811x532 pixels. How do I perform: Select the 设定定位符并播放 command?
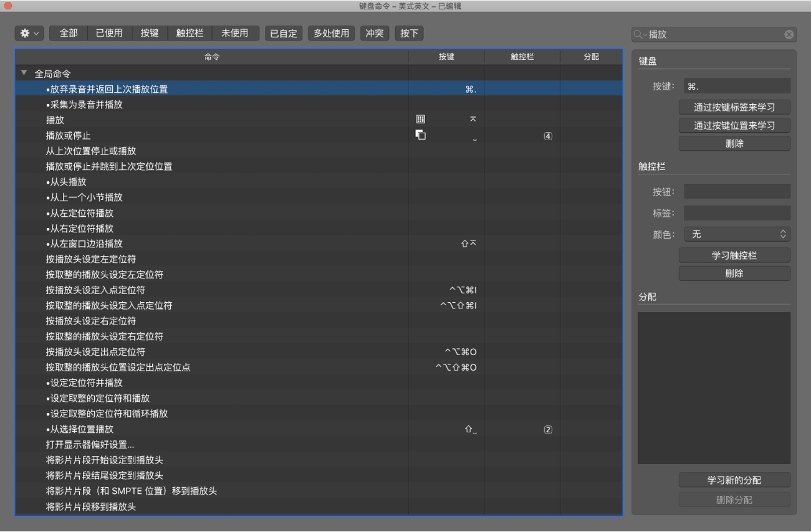(319, 383)
